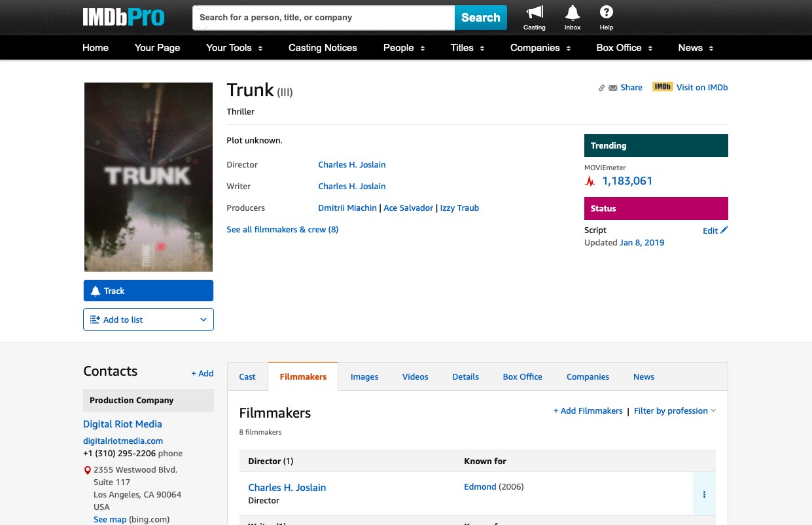Image resolution: width=812 pixels, height=525 pixels.
Task: Click the three-dot menu for Charles H. Joslain
Action: pos(704,494)
